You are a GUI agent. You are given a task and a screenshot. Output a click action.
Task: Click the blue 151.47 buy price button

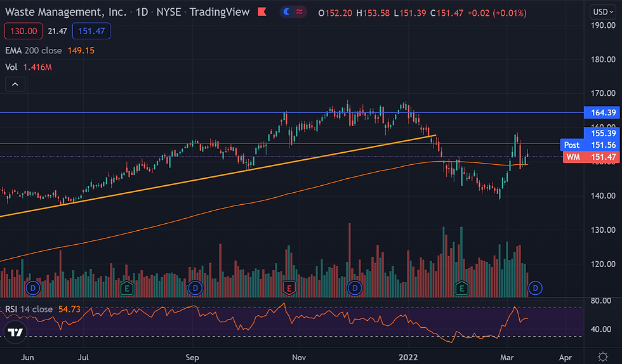point(91,31)
